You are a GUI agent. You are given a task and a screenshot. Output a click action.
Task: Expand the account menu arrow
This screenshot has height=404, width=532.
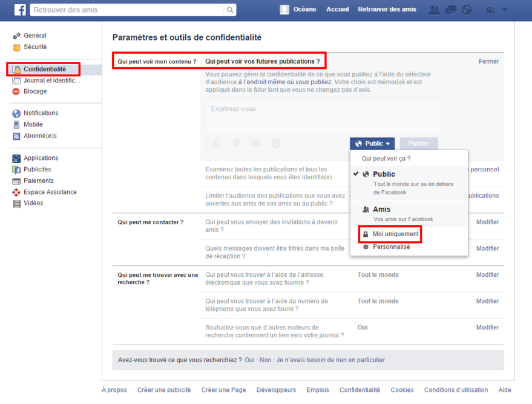(504, 10)
